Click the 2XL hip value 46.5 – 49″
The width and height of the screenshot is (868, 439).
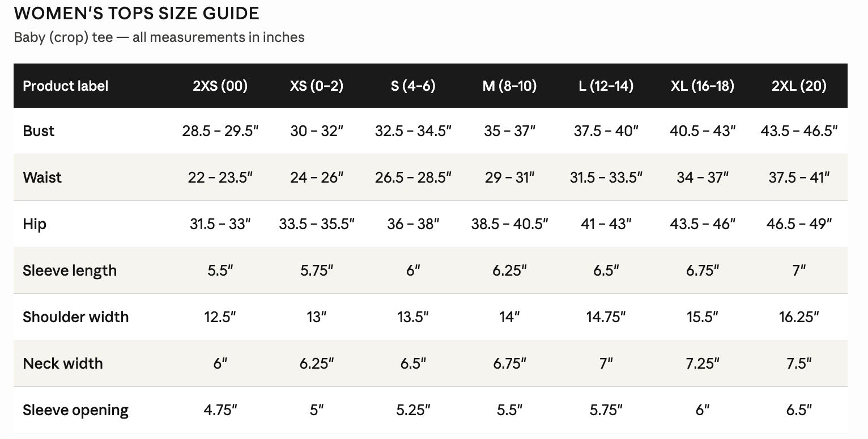(x=799, y=224)
